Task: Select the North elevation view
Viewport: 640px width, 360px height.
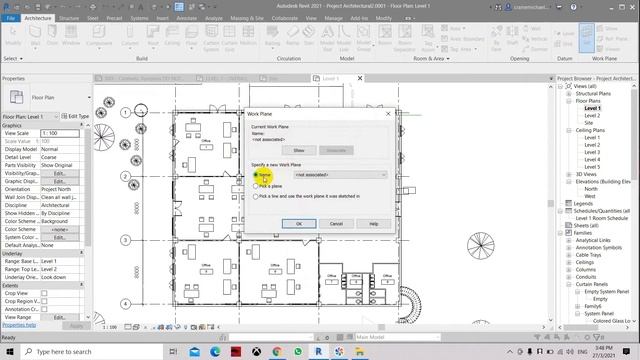Action: click(591, 189)
